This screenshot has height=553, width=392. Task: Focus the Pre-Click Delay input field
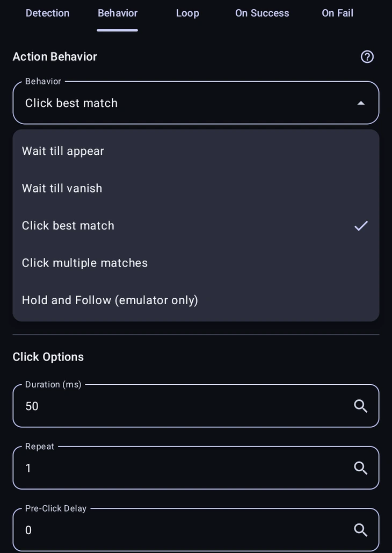click(196, 530)
